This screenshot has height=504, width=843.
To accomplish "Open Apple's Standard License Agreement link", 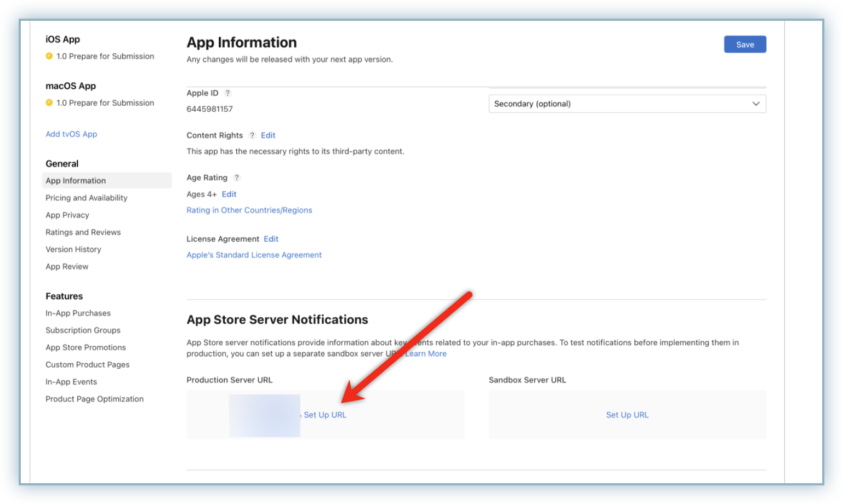I will [x=254, y=255].
